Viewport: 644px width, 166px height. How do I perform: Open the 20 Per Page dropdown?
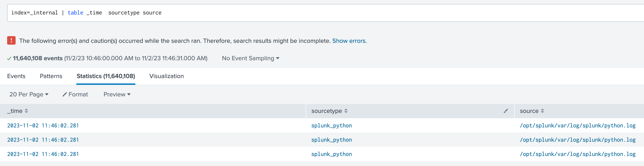[29, 94]
